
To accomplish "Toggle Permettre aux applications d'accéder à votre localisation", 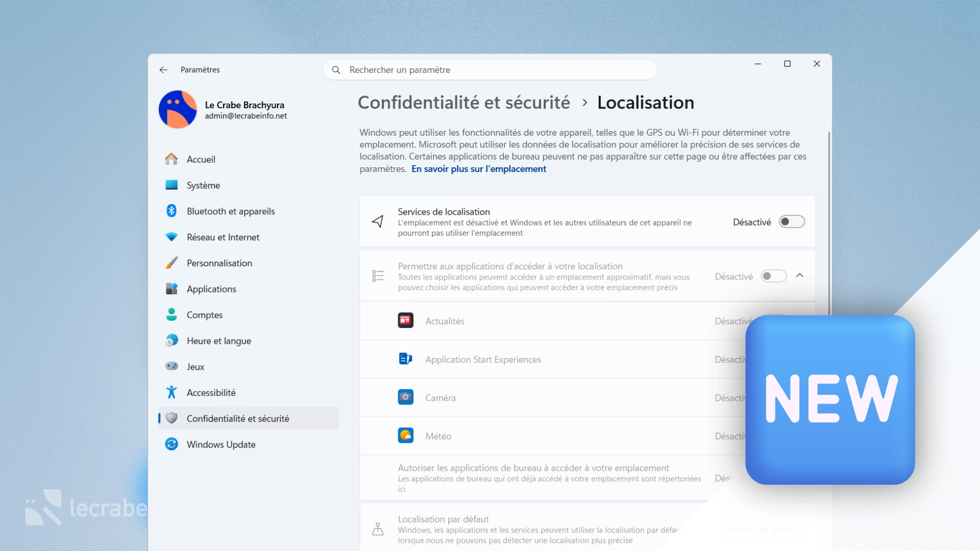I will [774, 276].
